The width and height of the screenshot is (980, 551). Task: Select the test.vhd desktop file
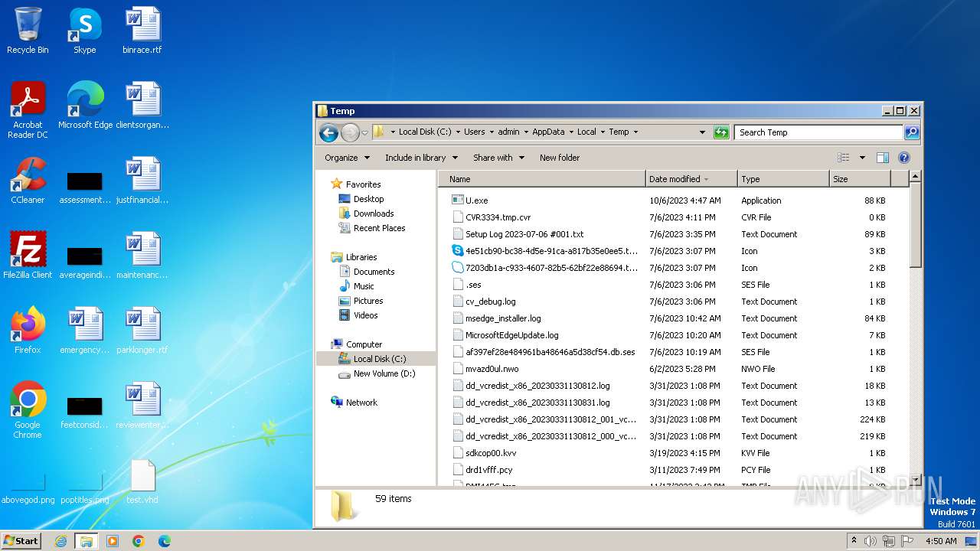click(142, 482)
